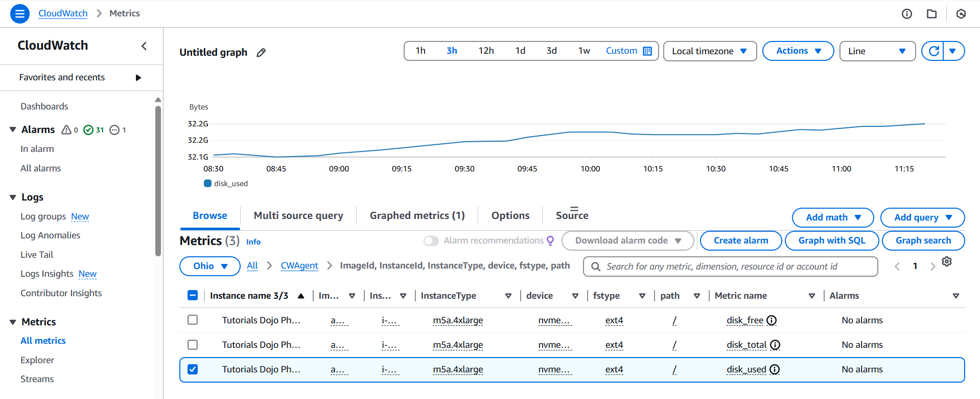The image size is (980, 399).
Task: Switch to the Graphed metrics (1) tab
Action: pyautogui.click(x=417, y=216)
